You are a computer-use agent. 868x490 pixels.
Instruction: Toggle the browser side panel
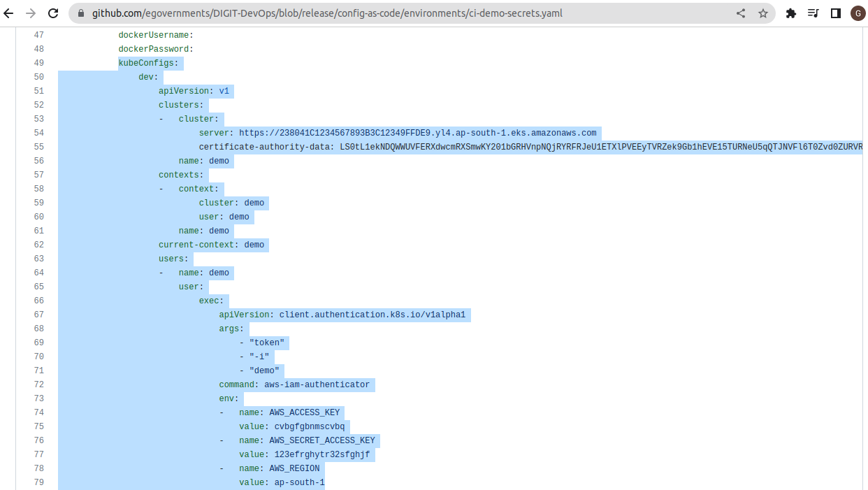click(835, 13)
